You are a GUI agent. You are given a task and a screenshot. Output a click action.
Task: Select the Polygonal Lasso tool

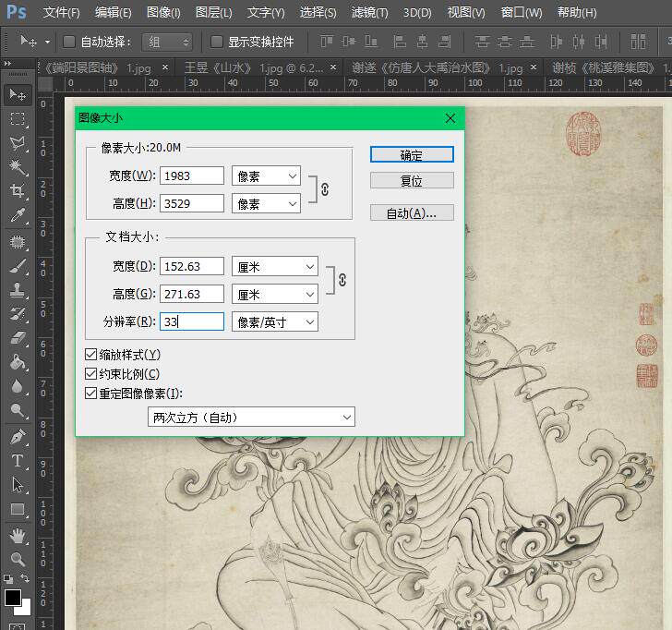coord(18,143)
